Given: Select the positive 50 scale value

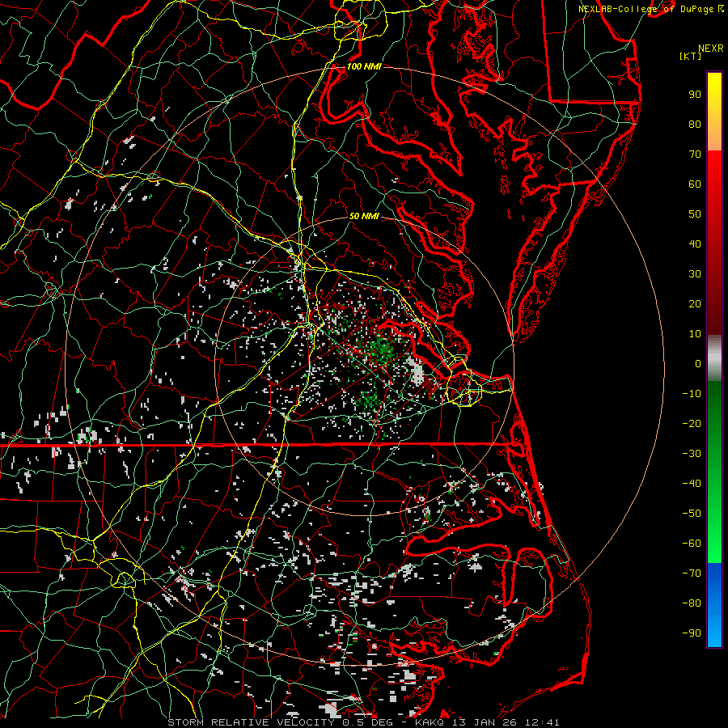Looking at the screenshot, I should tap(695, 214).
